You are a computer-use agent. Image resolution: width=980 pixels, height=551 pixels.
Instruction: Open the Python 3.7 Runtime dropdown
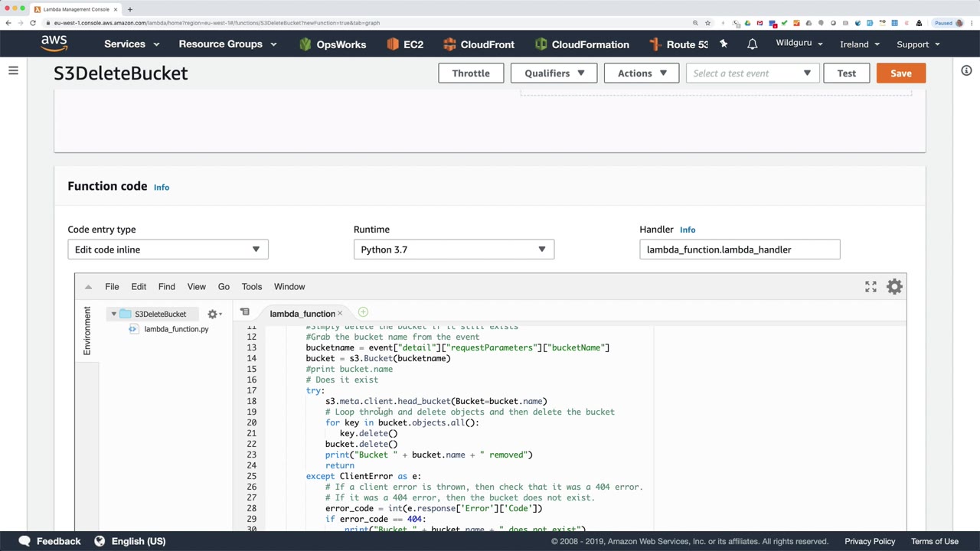click(453, 249)
